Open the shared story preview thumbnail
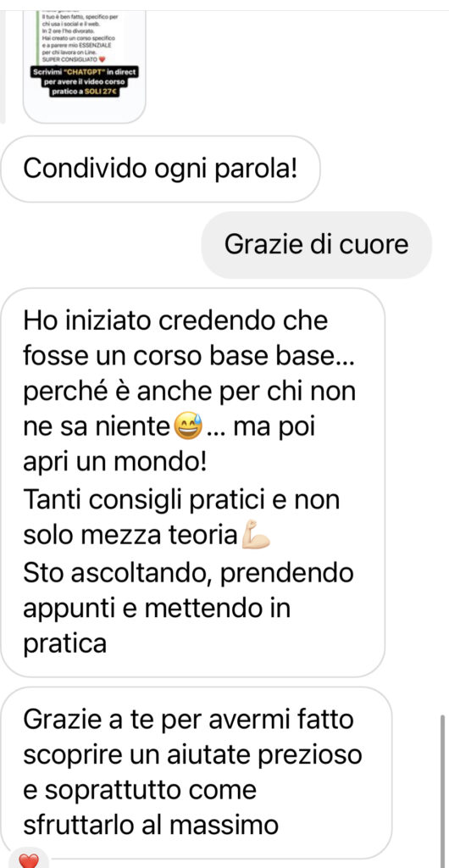The image size is (449, 868). coord(84,61)
